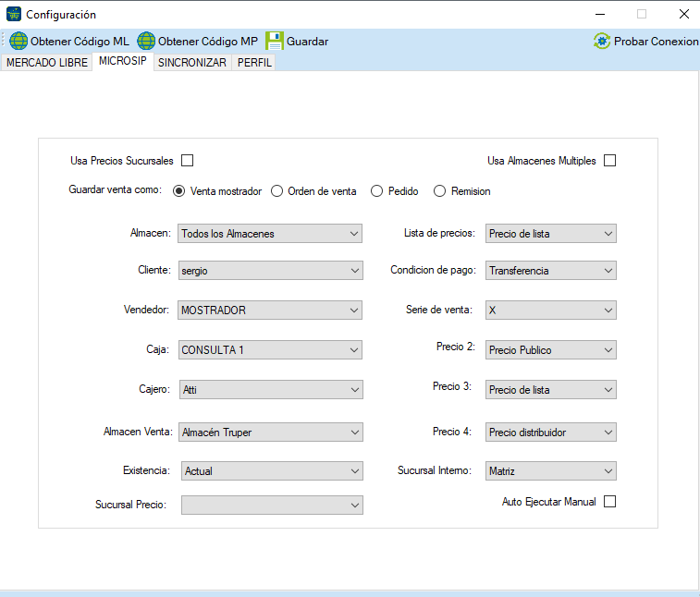Choose the Pedido radio option
Viewport: 700px width, 597px height.
tap(376, 191)
